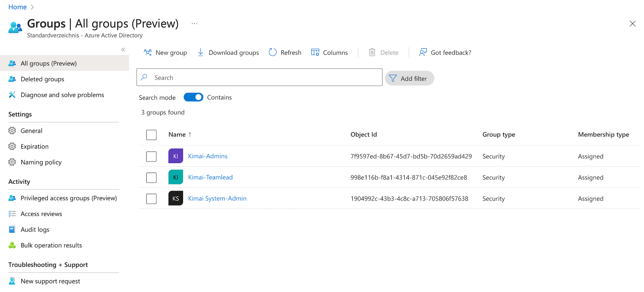Click the General gear icon
Viewport: 644px width, 292px height.
pyautogui.click(x=12, y=131)
